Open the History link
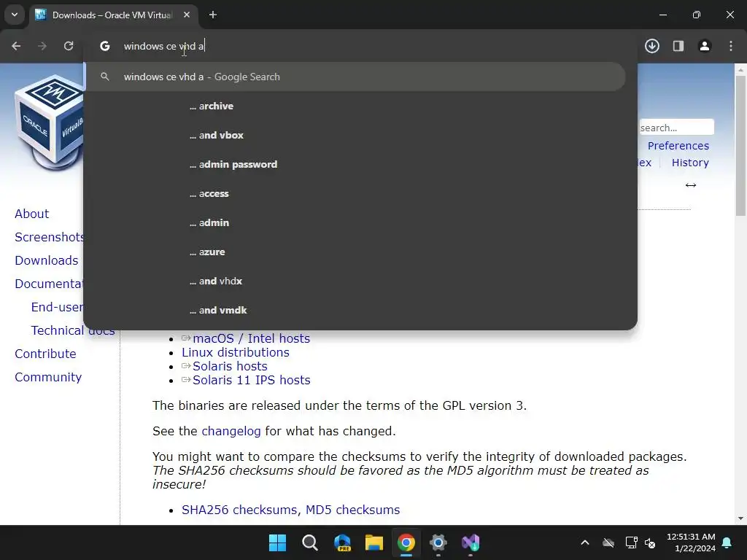Screen dimensions: 747x560 (x=690, y=163)
